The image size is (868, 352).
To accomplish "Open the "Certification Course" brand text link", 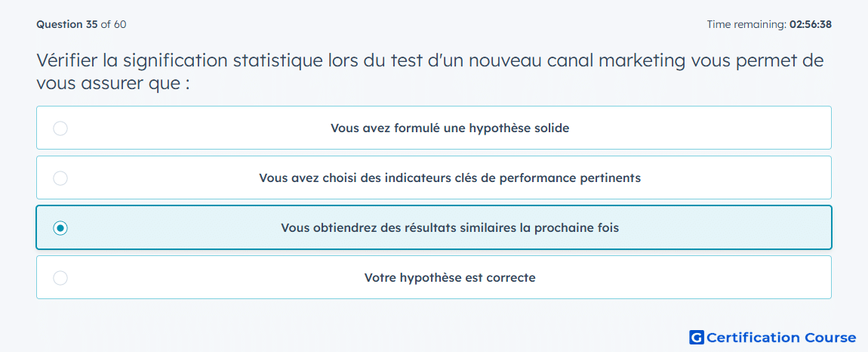I will [782, 337].
